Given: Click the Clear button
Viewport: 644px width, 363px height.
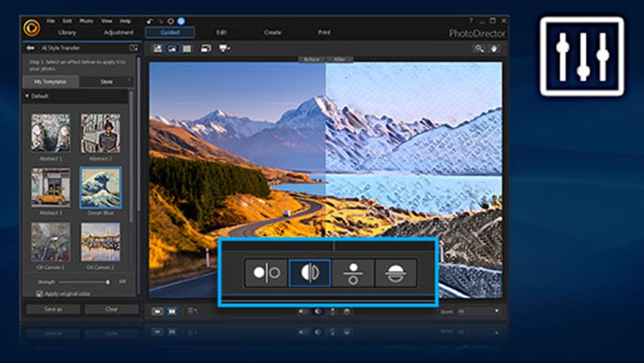Looking at the screenshot, I should tap(111, 309).
